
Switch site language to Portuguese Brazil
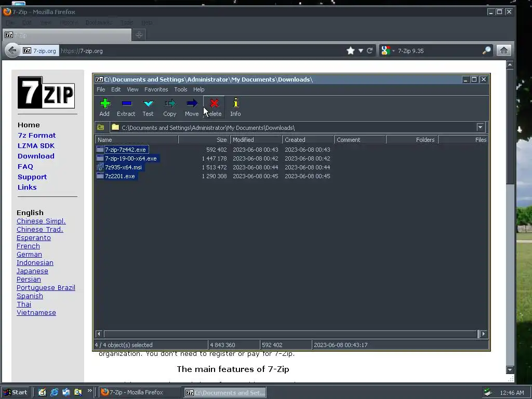[46, 288]
